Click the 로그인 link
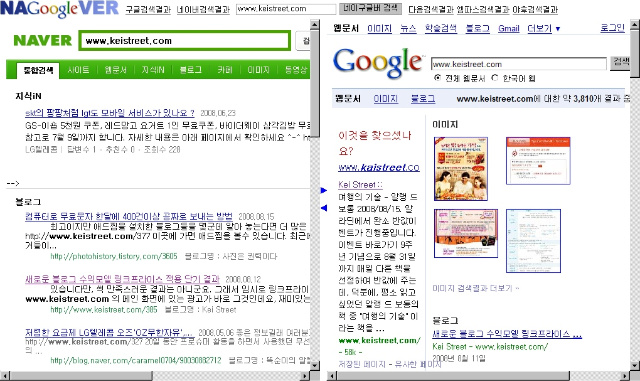The image size is (640, 381). (x=612, y=28)
